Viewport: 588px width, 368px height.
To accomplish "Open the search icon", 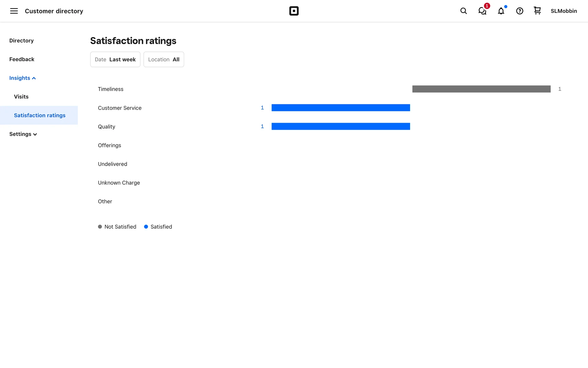I will pyautogui.click(x=463, y=11).
